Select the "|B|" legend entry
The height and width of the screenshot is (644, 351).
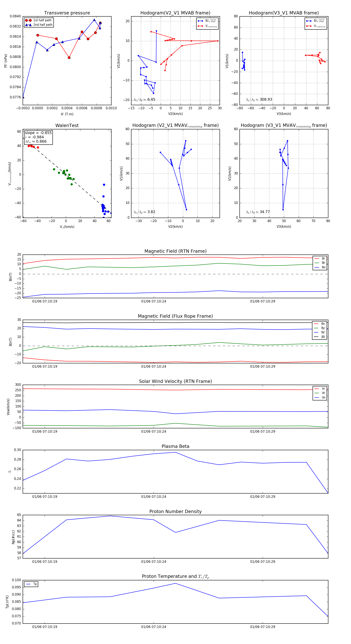(320, 337)
